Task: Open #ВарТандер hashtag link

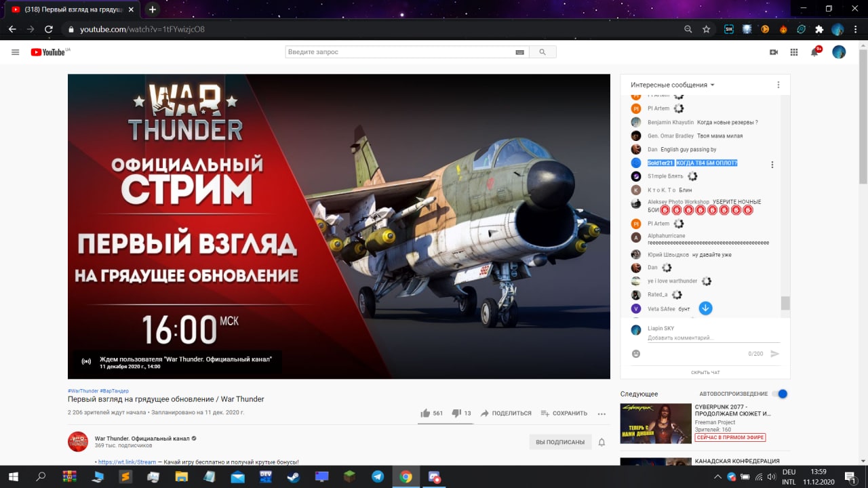Action: (x=114, y=391)
